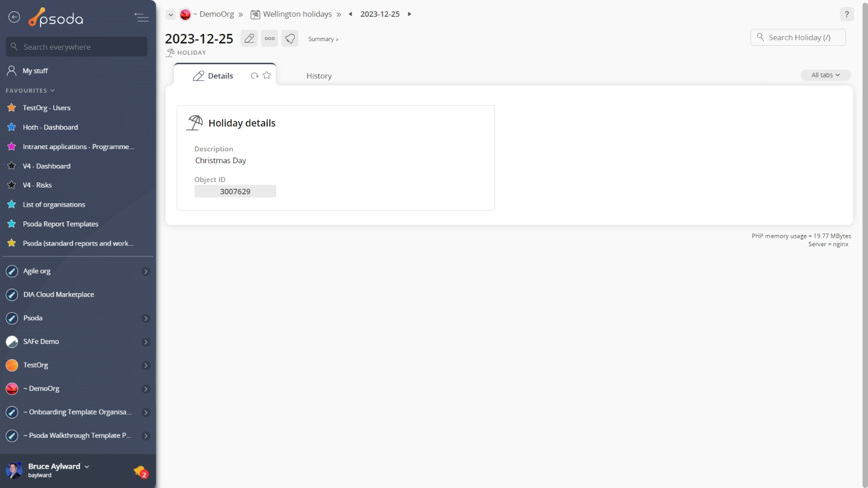The height and width of the screenshot is (488, 868).
Task: Open V4 - Dashboard favourite
Action: 46,166
